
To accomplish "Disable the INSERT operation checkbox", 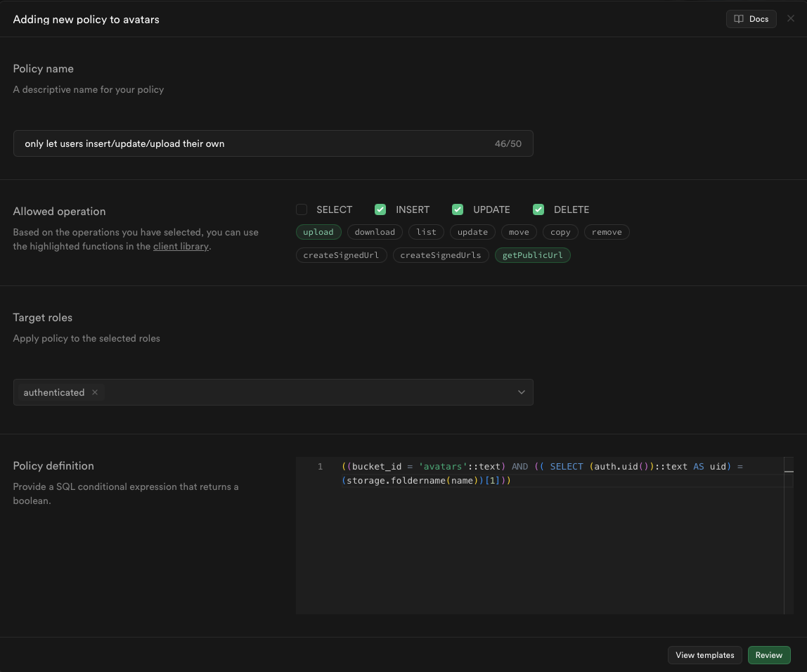I will [380, 209].
